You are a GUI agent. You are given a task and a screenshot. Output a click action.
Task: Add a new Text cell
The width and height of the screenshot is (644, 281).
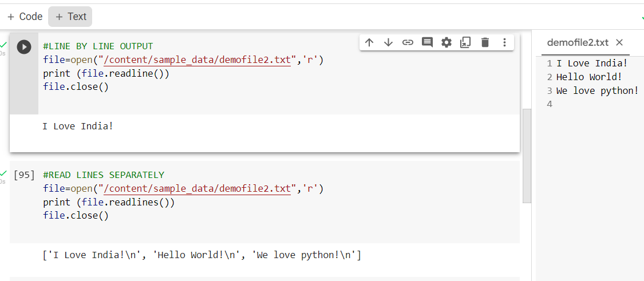(70, 17)
